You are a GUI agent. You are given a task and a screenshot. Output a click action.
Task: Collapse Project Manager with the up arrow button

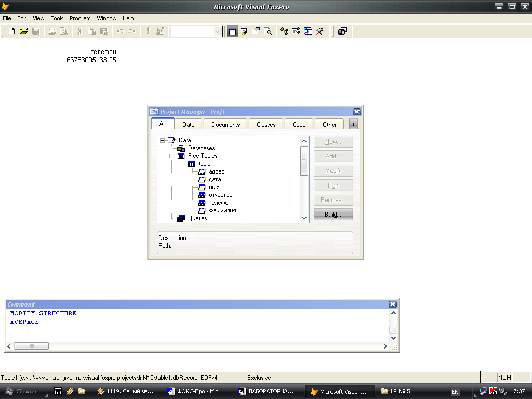tap(353, 124)
